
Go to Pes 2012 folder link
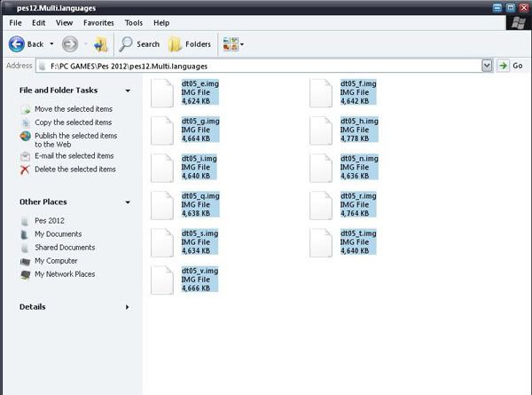pyautogui.click(x=50, y=221)
